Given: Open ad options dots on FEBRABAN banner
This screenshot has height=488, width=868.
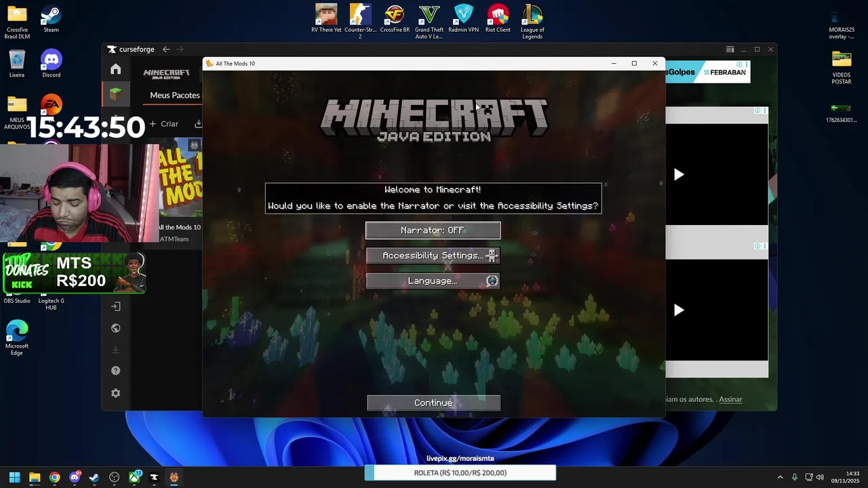Looking at the screenshot, I should [x=747, y=64].
